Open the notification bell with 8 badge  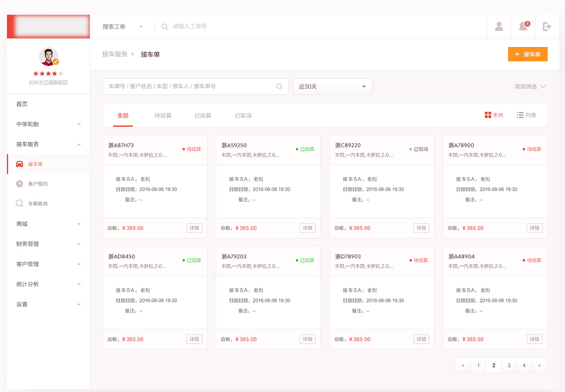(523, 27)
